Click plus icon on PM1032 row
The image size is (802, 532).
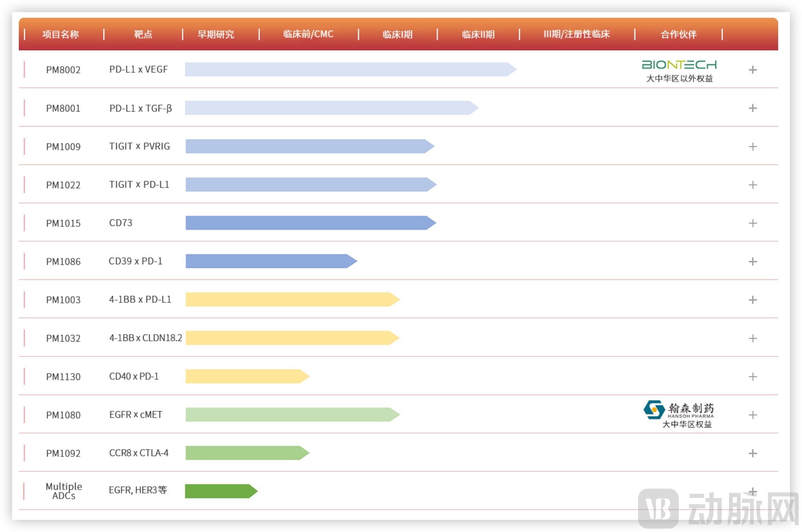753,338
